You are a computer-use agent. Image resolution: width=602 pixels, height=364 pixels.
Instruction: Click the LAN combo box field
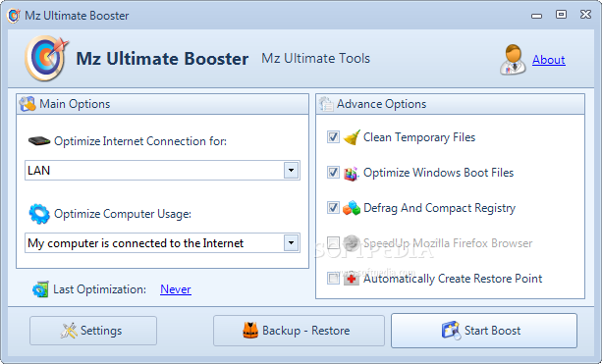[x=162, y=171]
